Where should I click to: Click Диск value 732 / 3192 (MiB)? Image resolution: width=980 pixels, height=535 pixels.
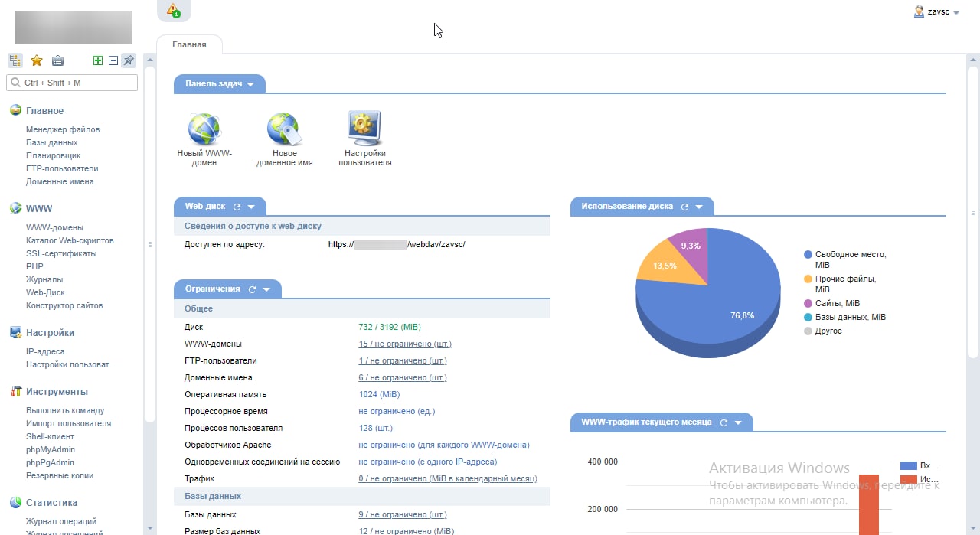390,328
